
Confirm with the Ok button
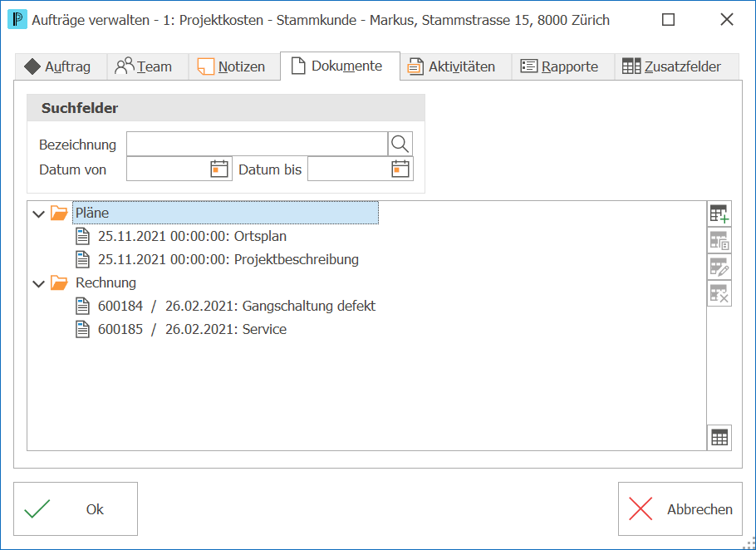pyautogui.click(x=76, y=509)
